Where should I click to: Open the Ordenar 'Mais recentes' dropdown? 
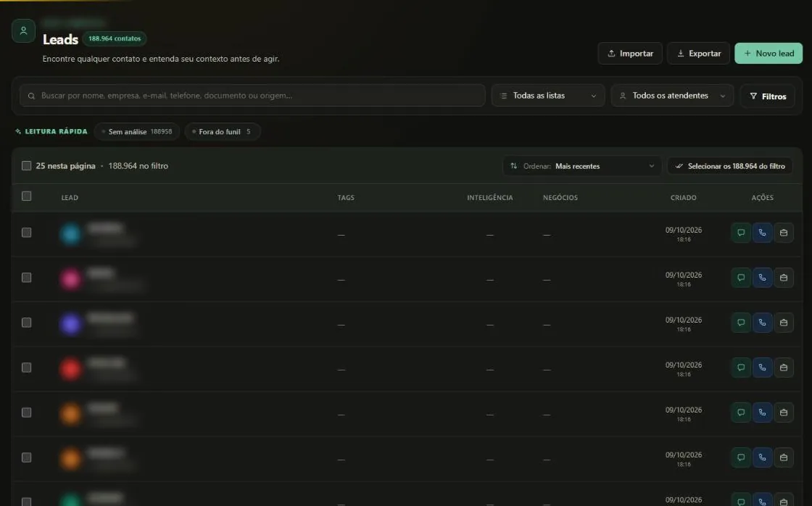point(582,166)
